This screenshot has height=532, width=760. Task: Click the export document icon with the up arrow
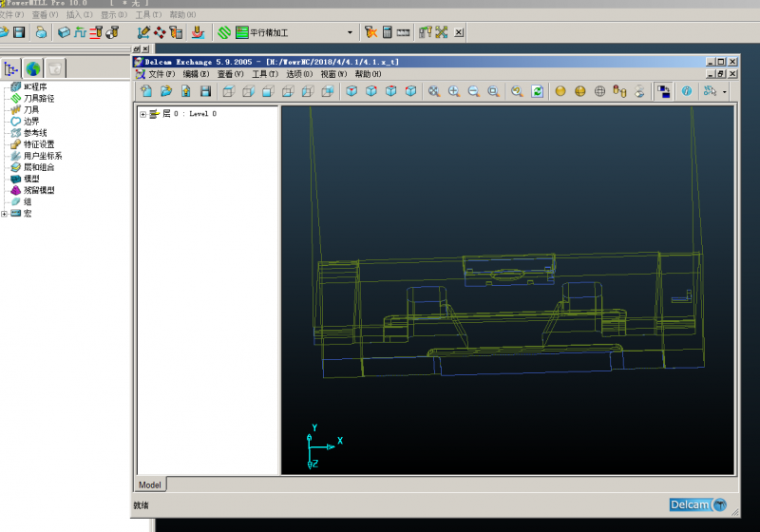(185, 91)
